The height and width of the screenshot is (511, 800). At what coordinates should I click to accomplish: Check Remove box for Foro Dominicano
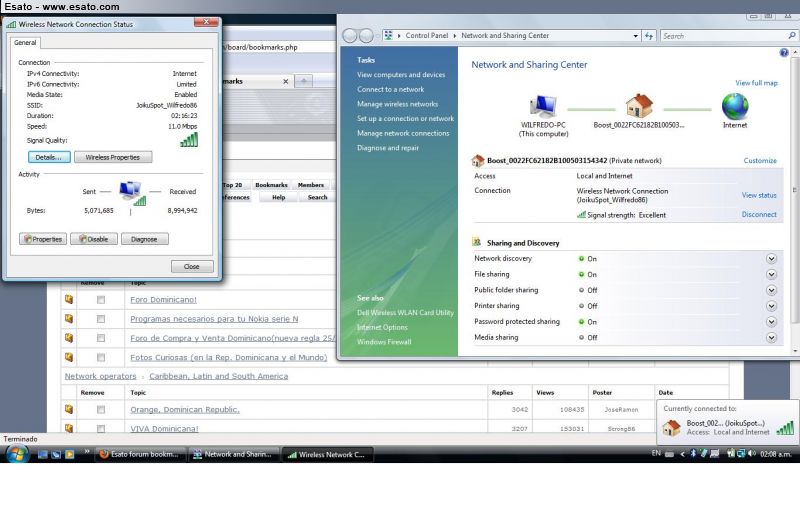click(x=101, y=300)
